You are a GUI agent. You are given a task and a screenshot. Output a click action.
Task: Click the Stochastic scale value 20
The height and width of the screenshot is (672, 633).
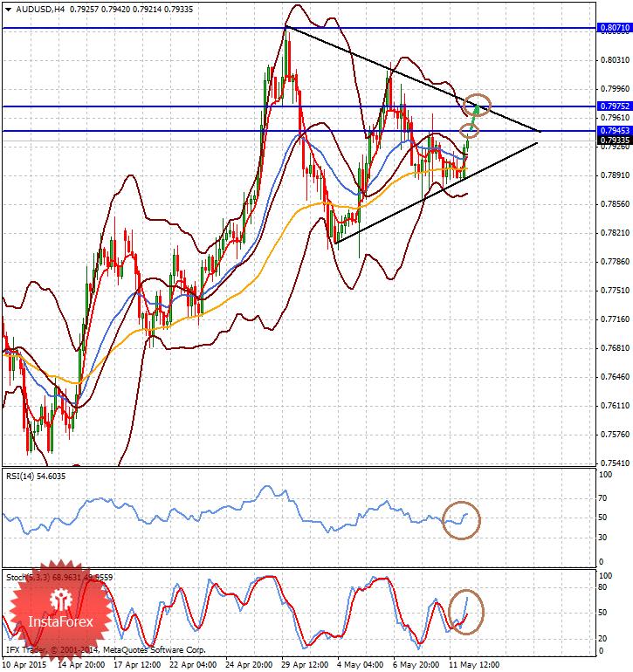click(x=602, y=639)
